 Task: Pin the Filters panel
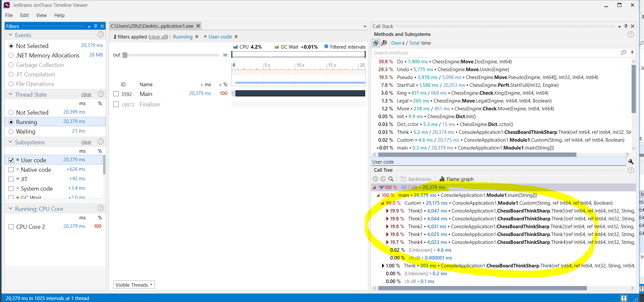[x=95, y=26]
